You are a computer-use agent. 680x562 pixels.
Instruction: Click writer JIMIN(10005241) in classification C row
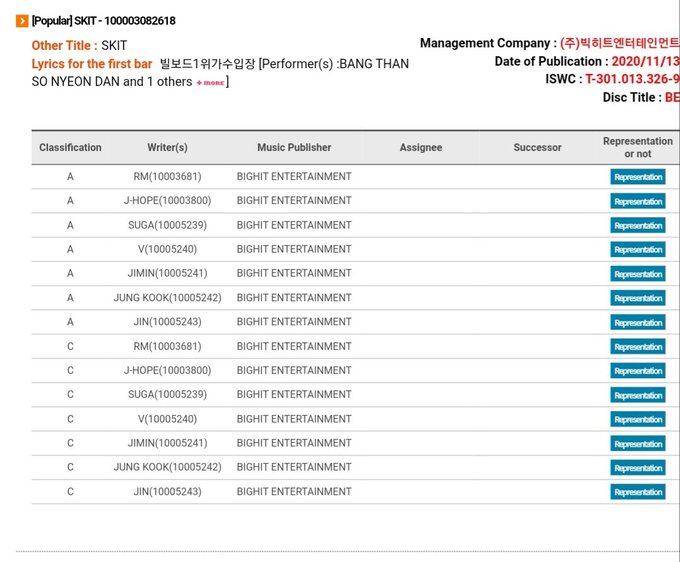pos(167,443)
